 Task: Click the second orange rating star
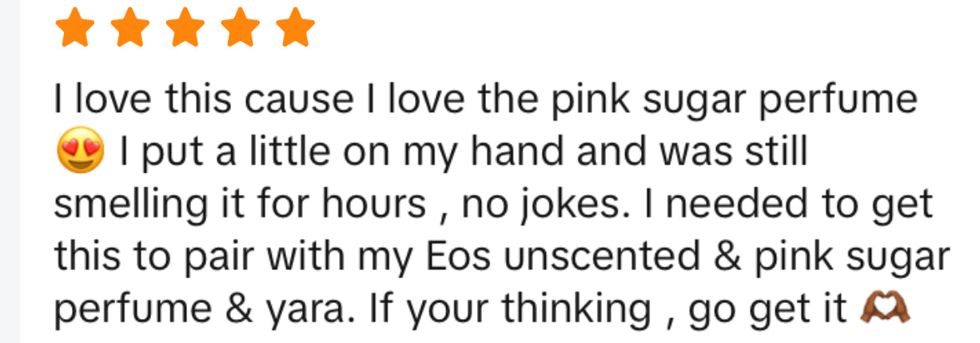(x=129, y=30)
